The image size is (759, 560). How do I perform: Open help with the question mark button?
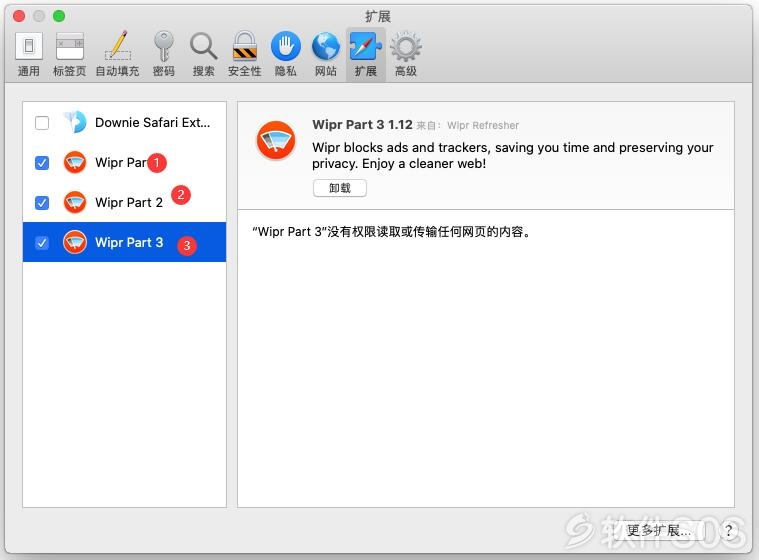(728, 530)
